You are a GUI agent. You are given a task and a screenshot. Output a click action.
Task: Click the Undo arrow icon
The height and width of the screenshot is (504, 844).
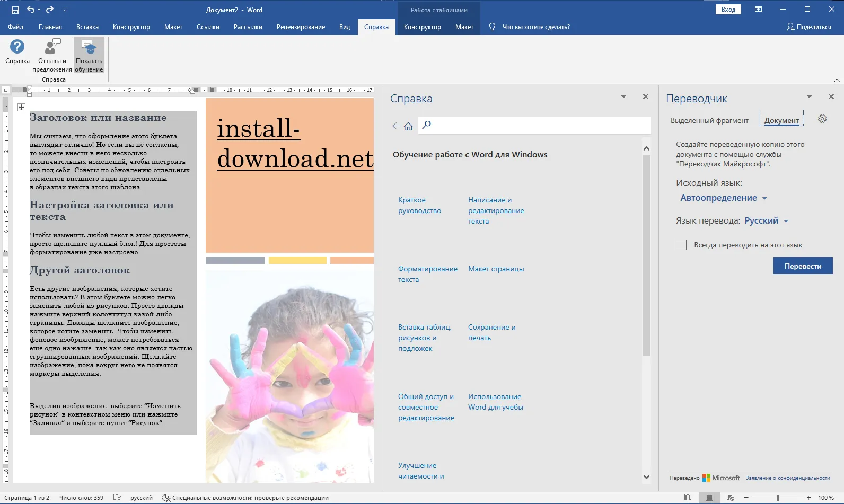point(31,10)
